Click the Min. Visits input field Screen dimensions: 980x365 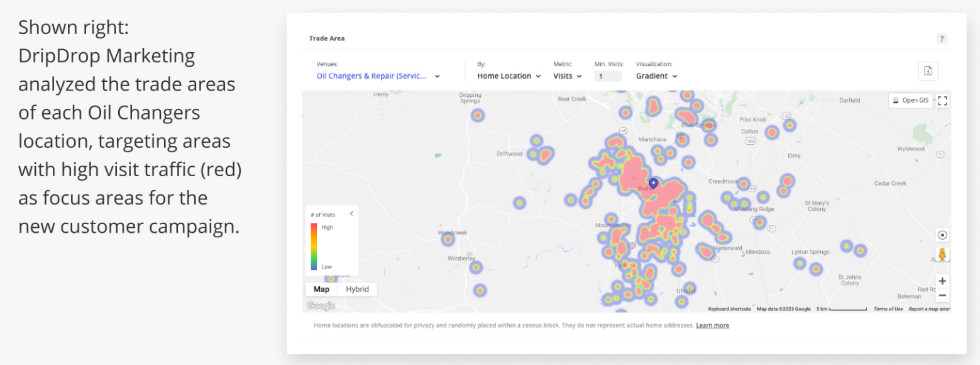[608, 76]
